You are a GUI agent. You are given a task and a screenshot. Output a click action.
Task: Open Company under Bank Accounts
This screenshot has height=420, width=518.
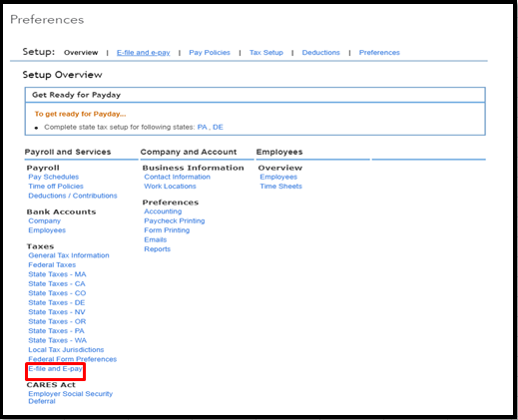45,220
